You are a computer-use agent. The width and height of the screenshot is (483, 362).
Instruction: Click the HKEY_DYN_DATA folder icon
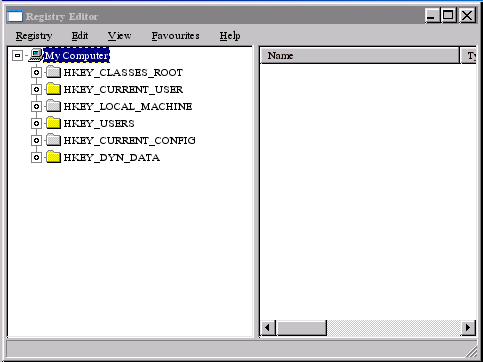(x=53, y=157)
